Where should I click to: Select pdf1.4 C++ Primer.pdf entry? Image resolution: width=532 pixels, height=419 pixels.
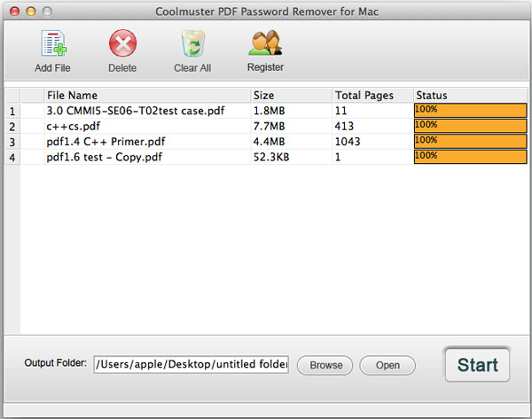pos(106,142)
